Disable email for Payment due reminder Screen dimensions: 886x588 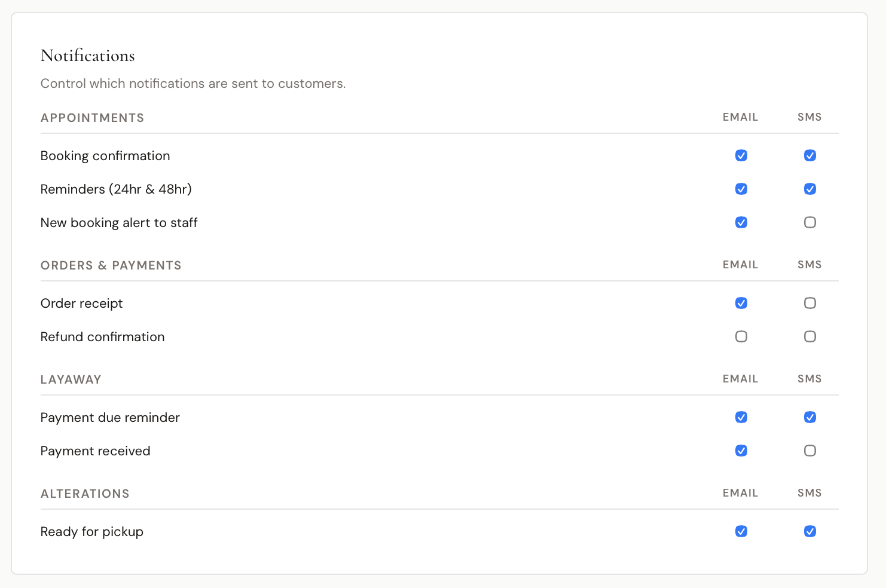[x=741, y=417]
